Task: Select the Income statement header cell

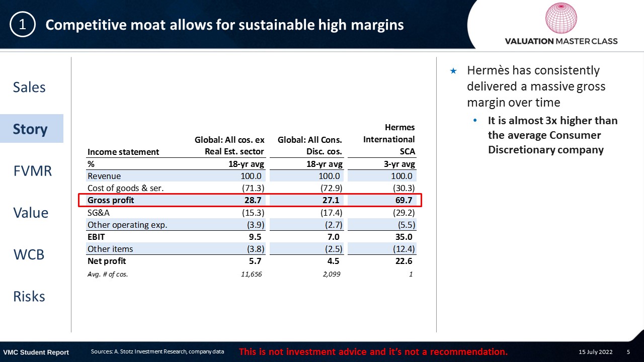Action: coord(123,152)
